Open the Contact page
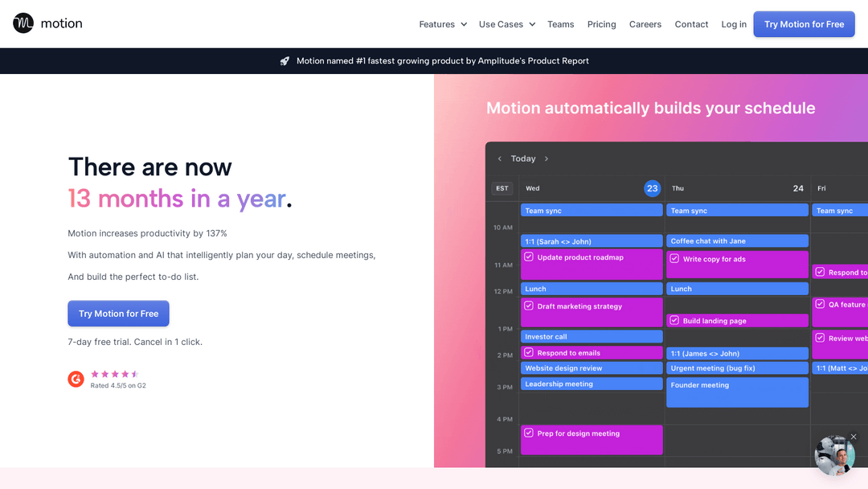Viewport: 868px width, 489px height. [691, 24]
